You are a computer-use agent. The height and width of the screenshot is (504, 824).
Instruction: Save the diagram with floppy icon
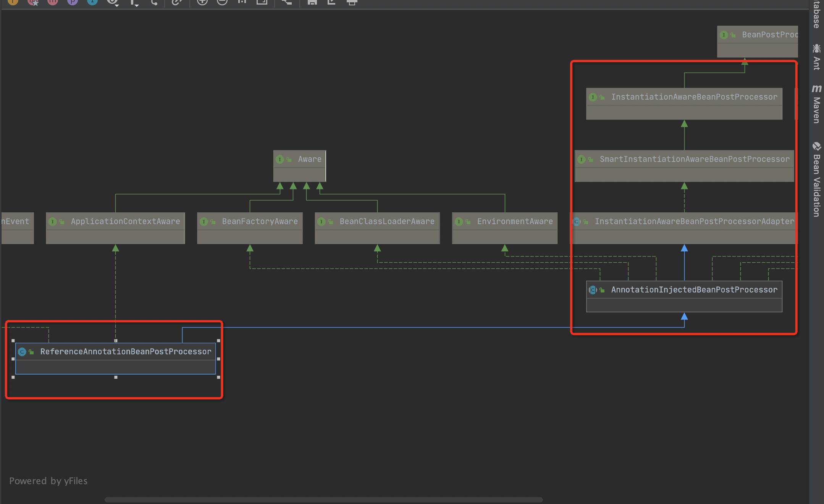tap(312, 2)
